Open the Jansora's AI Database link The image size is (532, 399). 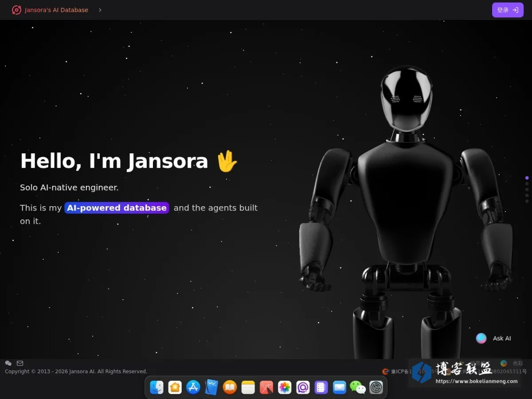pyautogui.click(x=56, y=10)
